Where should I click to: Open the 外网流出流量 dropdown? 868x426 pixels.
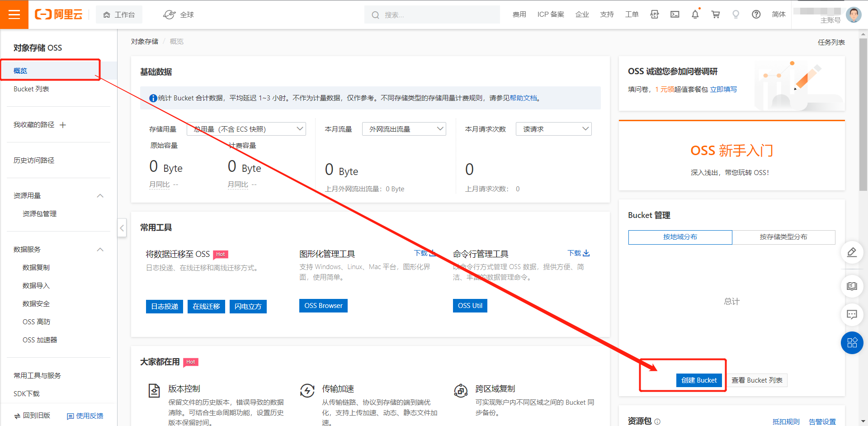click(404, 129)
